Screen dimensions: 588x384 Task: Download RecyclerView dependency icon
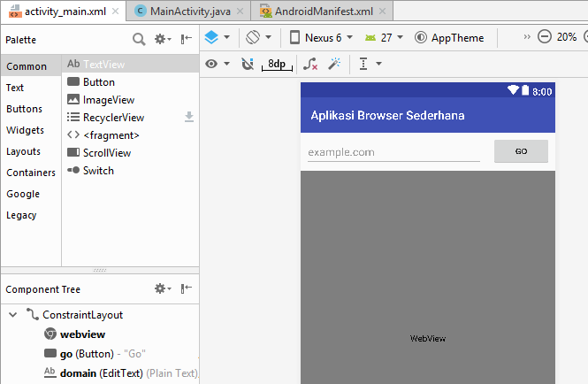pyautogui.click(x=189, y=117)
